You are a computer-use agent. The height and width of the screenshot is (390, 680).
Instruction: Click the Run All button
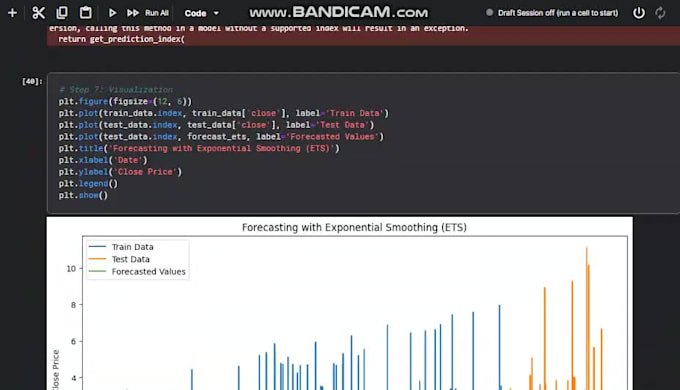tap(147, 13)
